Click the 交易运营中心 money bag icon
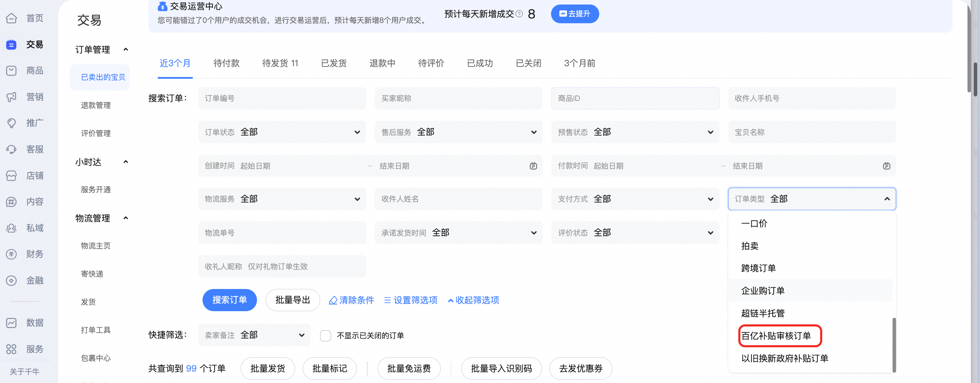The image size is (980, 383). coord(162,6)
